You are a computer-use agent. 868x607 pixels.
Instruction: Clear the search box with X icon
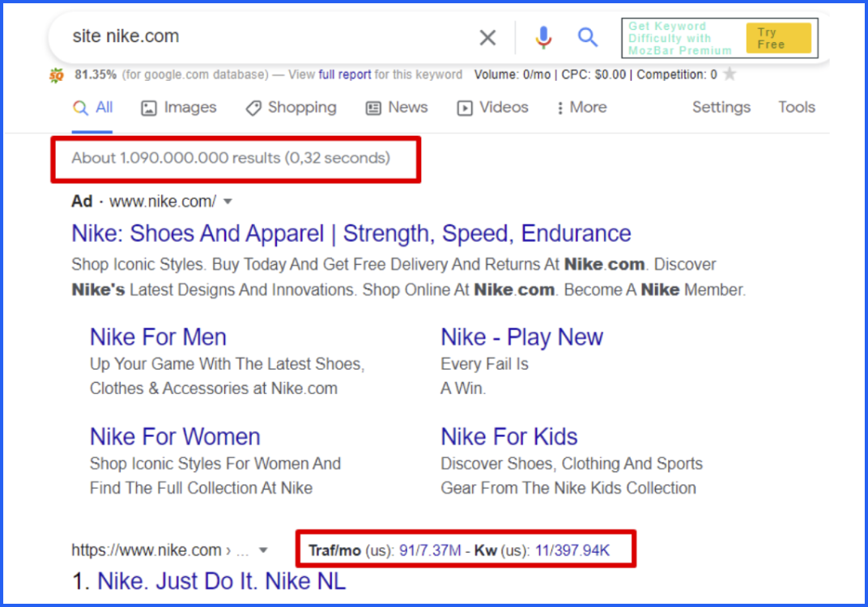pos(487,37)
